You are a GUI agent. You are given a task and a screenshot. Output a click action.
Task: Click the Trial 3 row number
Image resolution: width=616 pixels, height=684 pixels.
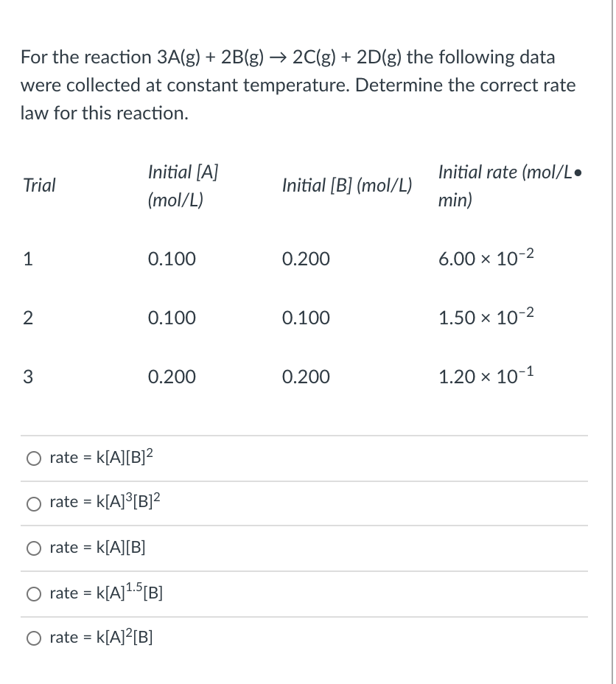pyautogui.click(x=28, y=377)
